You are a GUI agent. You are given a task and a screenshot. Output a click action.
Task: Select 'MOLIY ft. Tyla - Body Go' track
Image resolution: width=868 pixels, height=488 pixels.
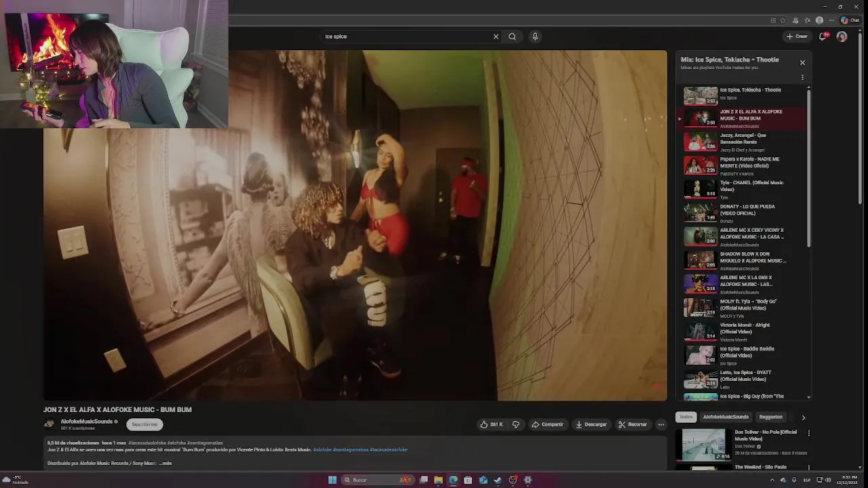[743, 308]
